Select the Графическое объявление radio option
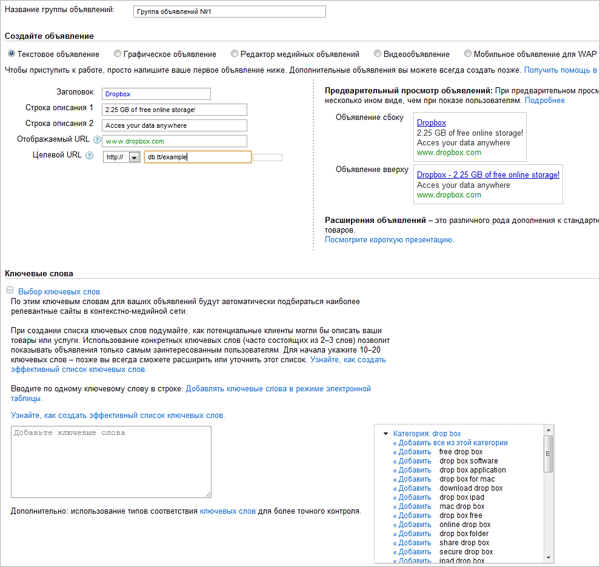This screenshot has width=600, height=567. (x=118, y=54)
